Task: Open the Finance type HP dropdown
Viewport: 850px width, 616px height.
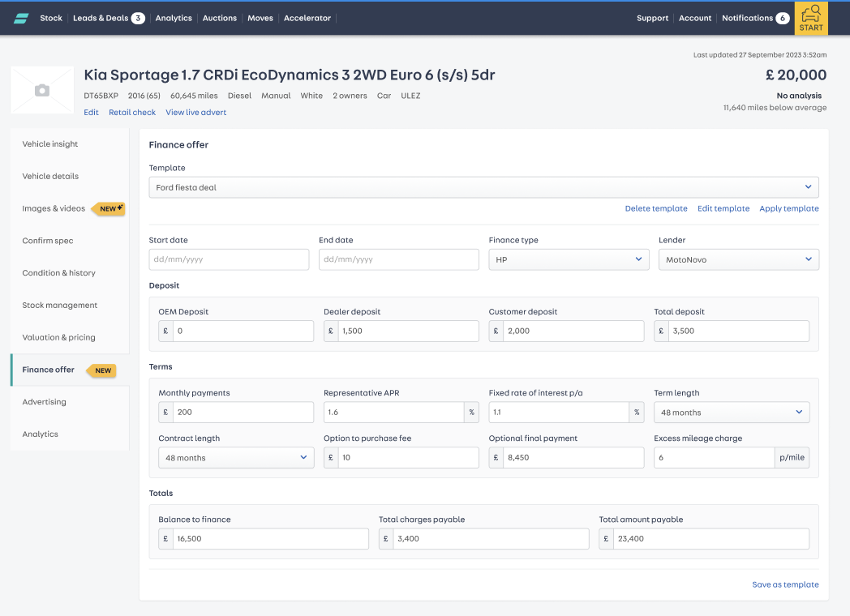Action: pos(569,259)
